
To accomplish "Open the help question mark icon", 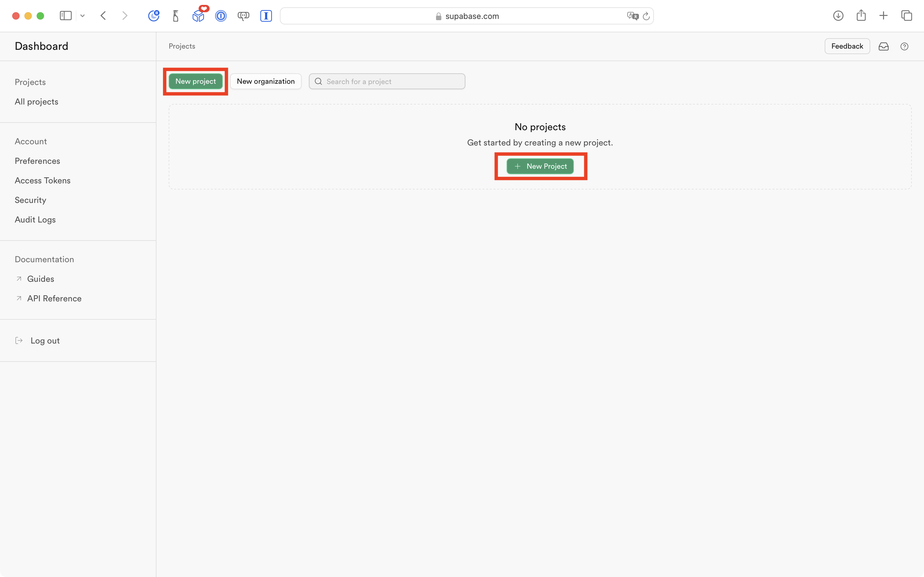I will click(905, 46).
